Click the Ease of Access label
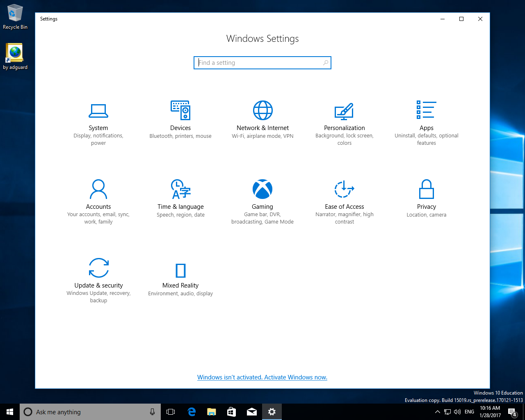Image resolution: width=525 pixels, height=420 pixels. tap(345, 207)
